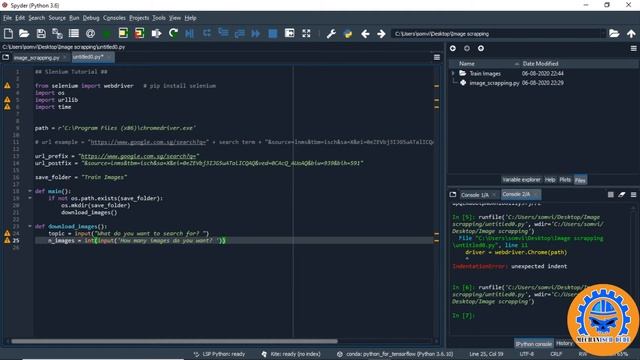Viewport: 640px width, 360px height.
Task: Open the PYTHONPATH manager Python icon
Action: click(x=348, y=33)
